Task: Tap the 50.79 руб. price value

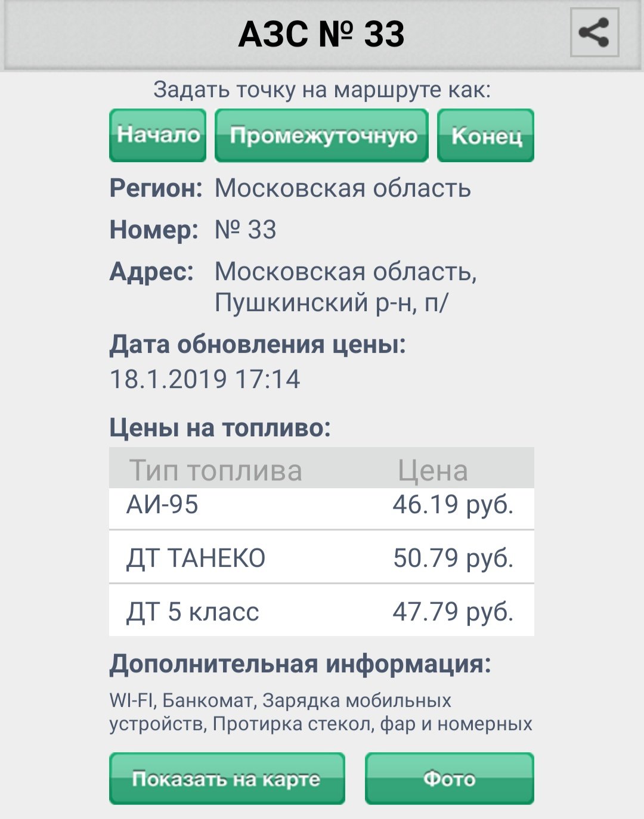Action: coord(453,558)
